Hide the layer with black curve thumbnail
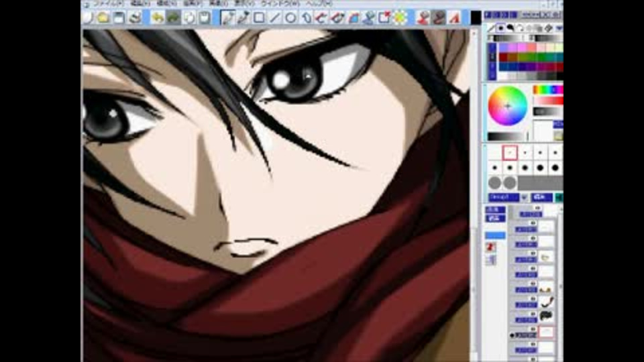 [x=533, y=299]
